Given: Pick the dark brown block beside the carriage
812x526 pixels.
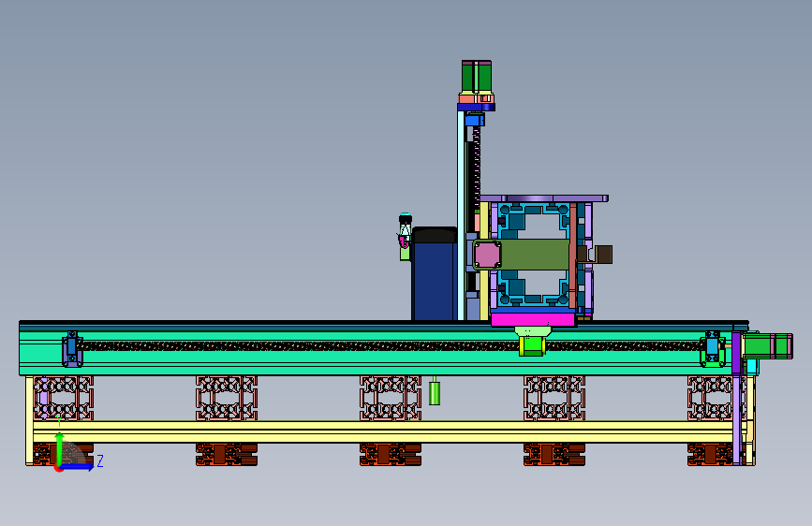Looking at the screenshot, I should pyautogui.click(x=603, y=255).
